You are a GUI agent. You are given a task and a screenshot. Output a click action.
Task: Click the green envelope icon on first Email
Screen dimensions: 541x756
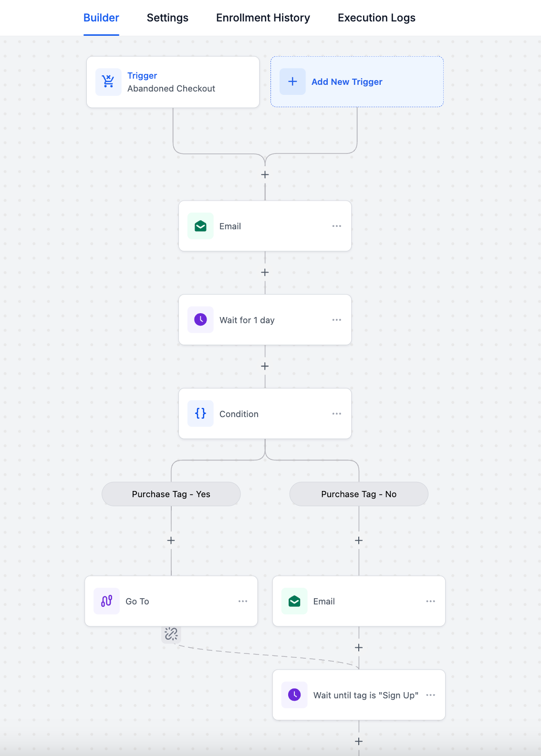[x=201, y=226]
